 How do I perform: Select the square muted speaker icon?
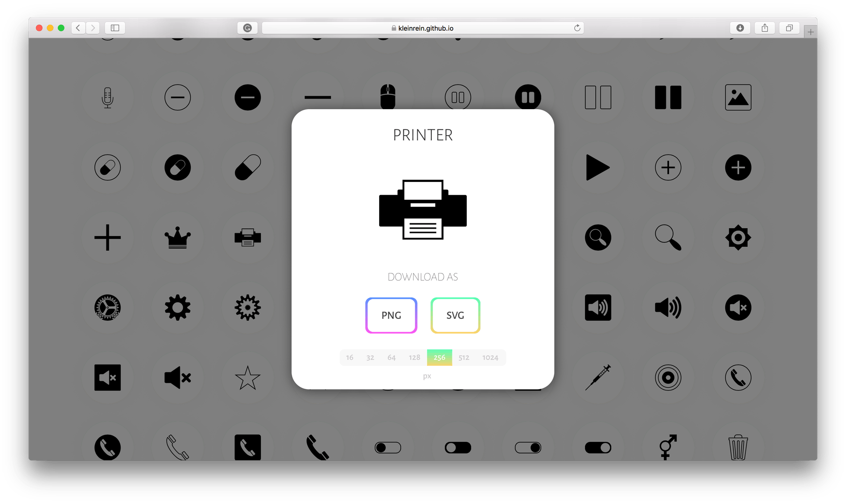pyautogui.click(x=108, y=378)
